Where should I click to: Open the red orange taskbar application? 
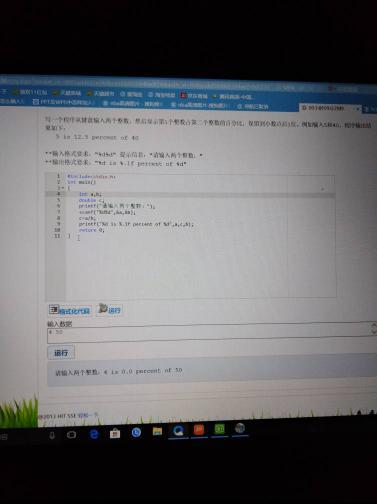(x=199, y=429)
